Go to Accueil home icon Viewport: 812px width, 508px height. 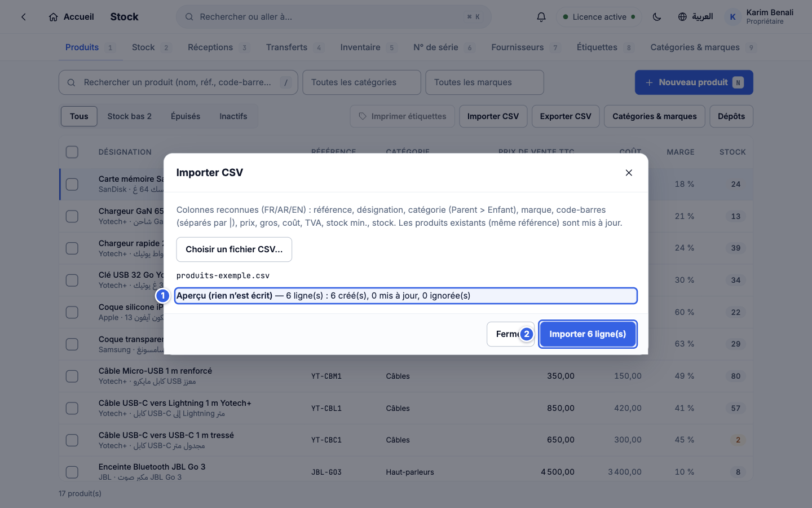point(53,17)
